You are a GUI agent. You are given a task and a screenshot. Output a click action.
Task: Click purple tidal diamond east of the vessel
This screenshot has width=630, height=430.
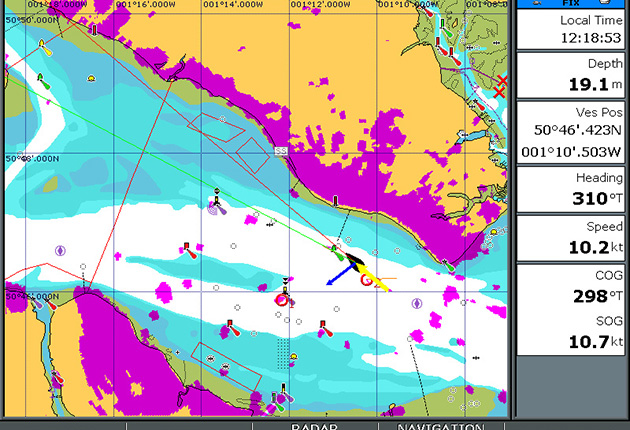point(417,303)
